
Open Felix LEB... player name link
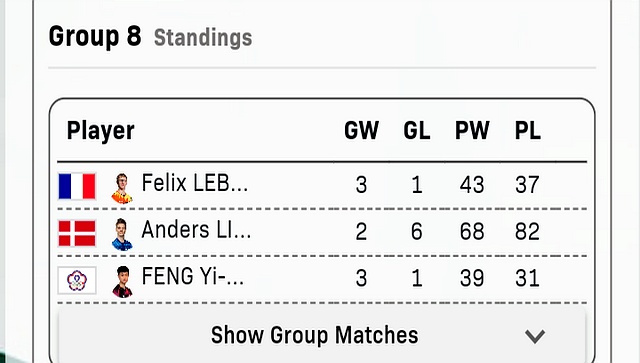tap(195, 183)
